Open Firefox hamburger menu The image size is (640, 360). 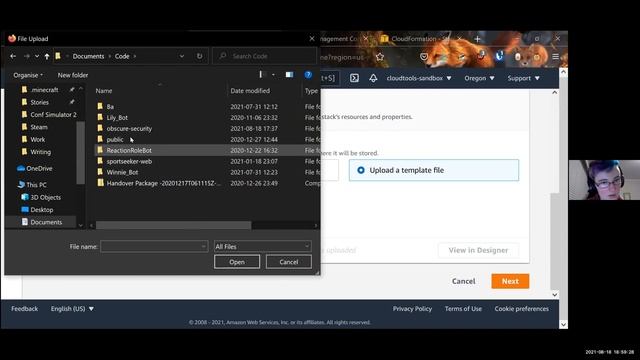555,57
